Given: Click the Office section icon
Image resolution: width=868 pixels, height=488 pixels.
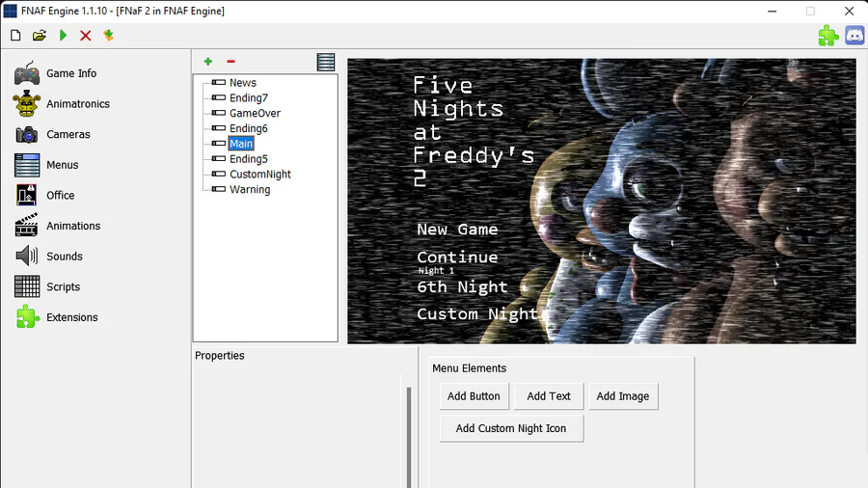Looking at the screenshot, I should pos(27,196).
